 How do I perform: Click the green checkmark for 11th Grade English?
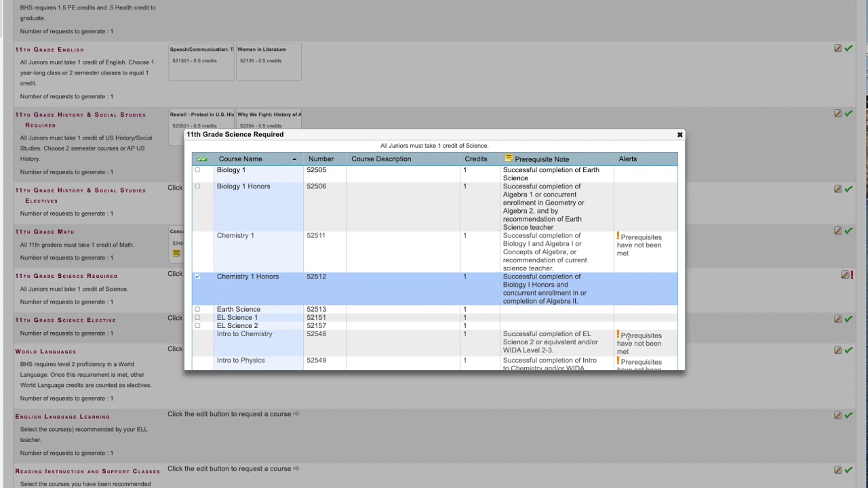coord(848,49)
